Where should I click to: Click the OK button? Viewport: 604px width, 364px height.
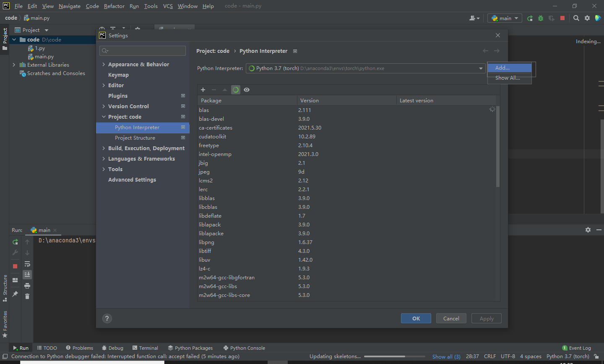(416, 319)
